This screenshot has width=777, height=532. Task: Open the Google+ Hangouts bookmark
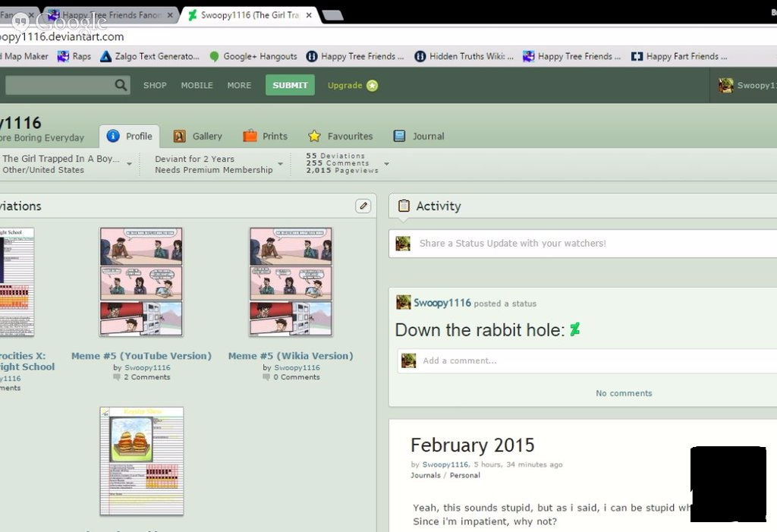click(x=253, y=56)
